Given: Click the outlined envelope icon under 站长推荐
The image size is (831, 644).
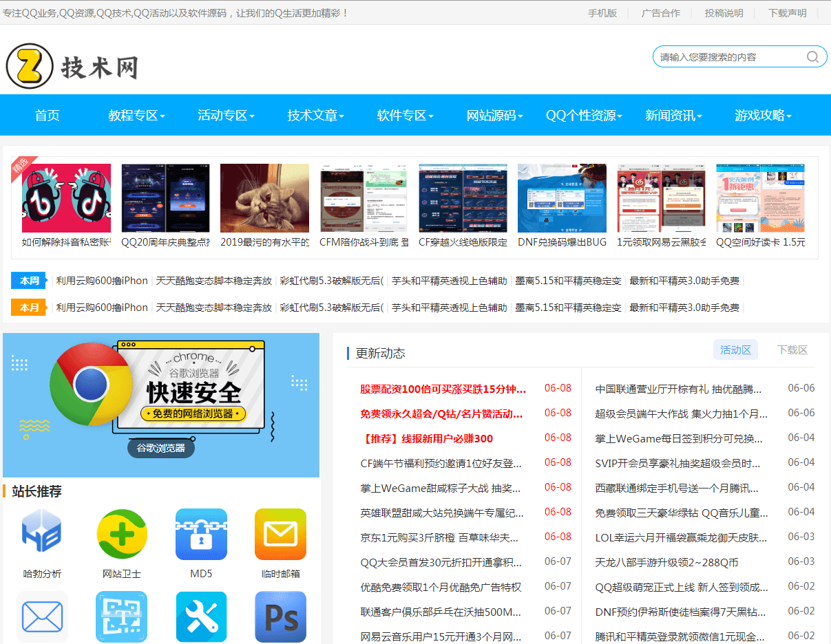Looking at the screenshot, I should (42, 617).
